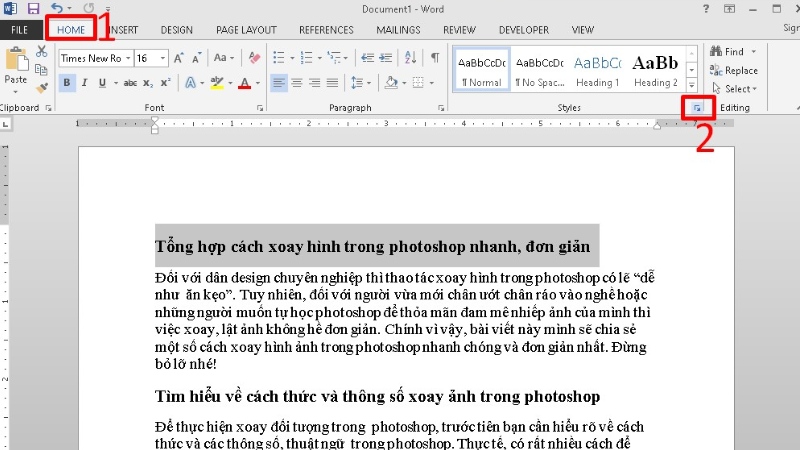The height and width of the screenshot is (450, 800).
Task: Expand the underline style dropdown arrow
Action: 116,83
